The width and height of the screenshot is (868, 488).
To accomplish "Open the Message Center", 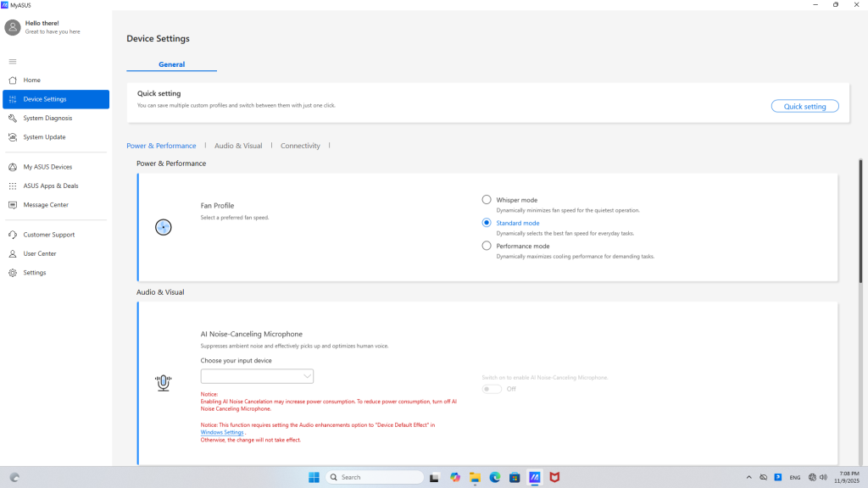I will [x=46, y=205].
